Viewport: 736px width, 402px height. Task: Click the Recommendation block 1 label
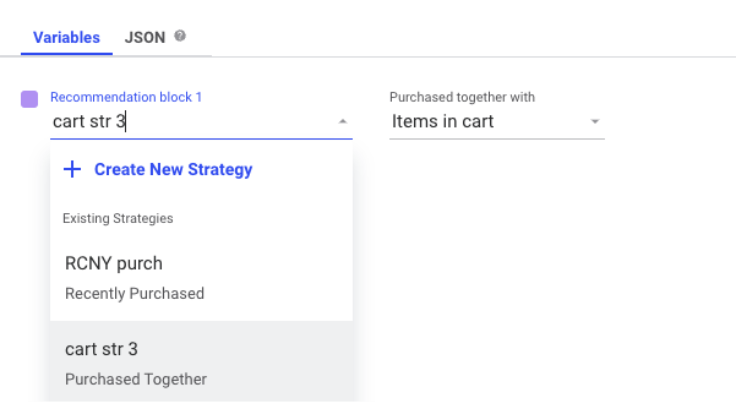126,97
